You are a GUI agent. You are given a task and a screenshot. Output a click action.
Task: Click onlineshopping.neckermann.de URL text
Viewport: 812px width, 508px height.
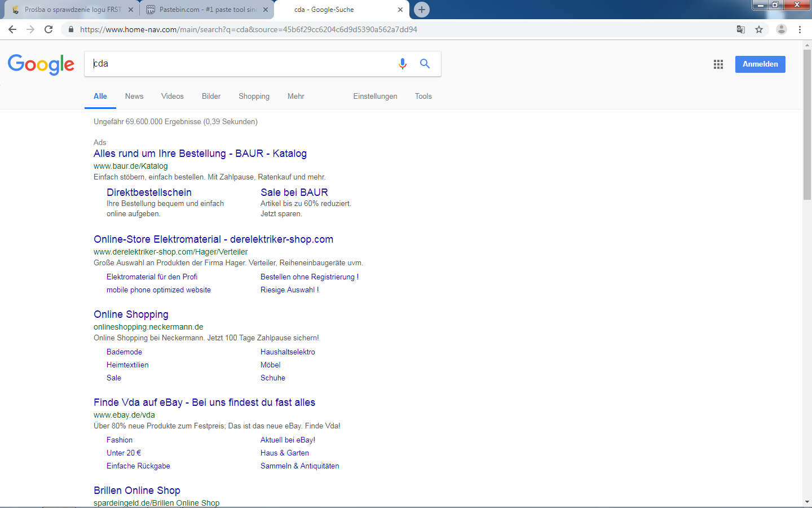tap(148, 327)
